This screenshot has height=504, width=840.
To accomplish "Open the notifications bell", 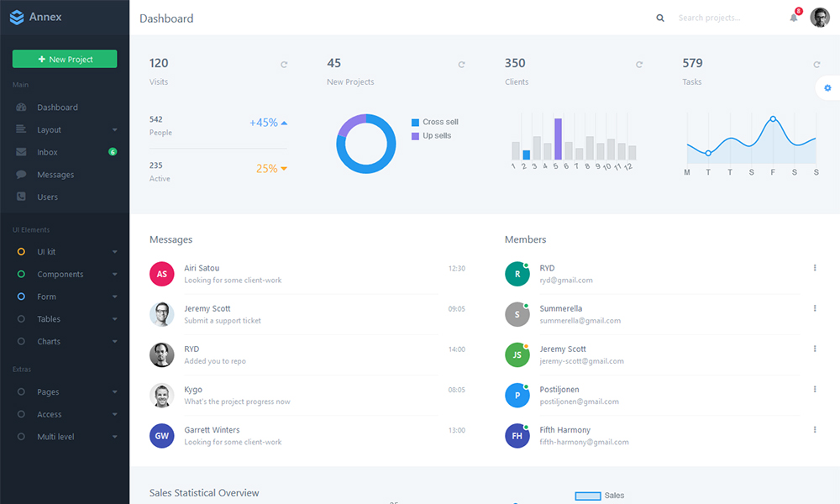I will [794, 18].
